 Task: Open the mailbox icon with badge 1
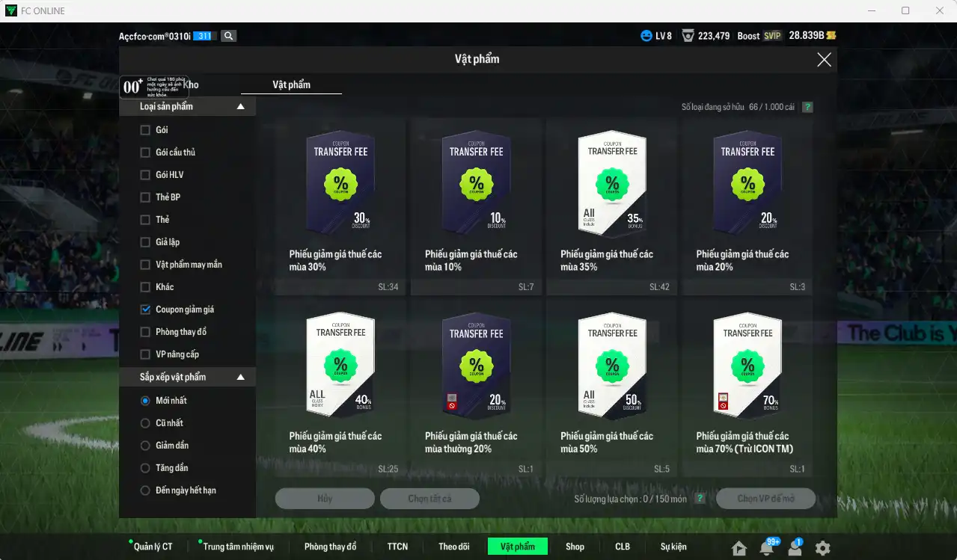tap(795, 547)
